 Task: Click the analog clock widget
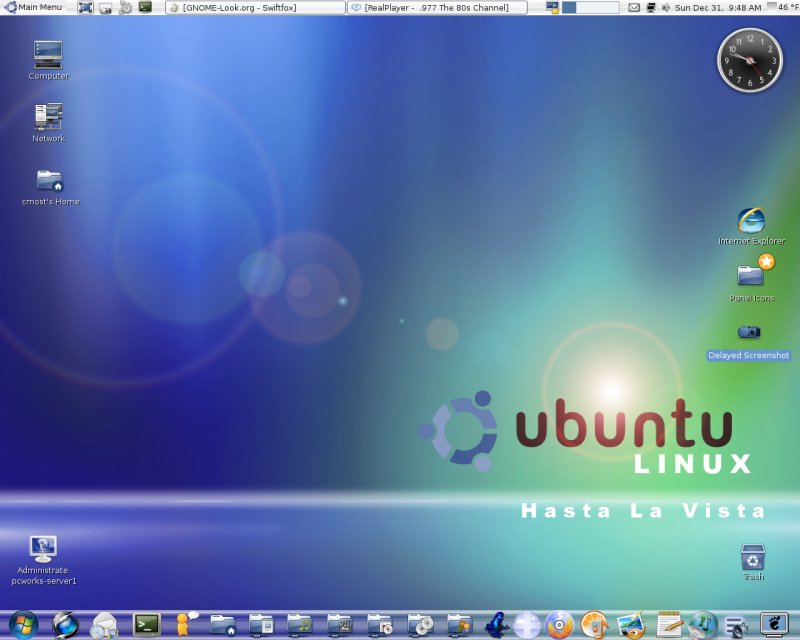(x=749, y=60)
